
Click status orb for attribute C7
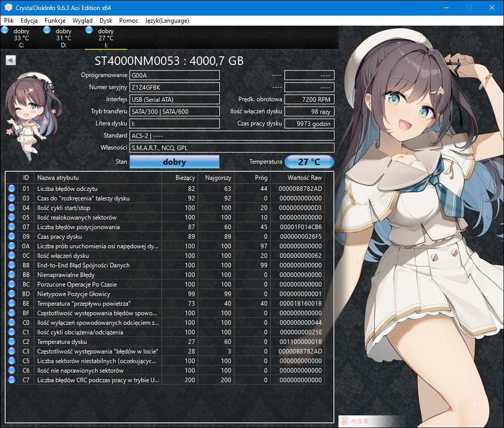click(x=12, y=380)
